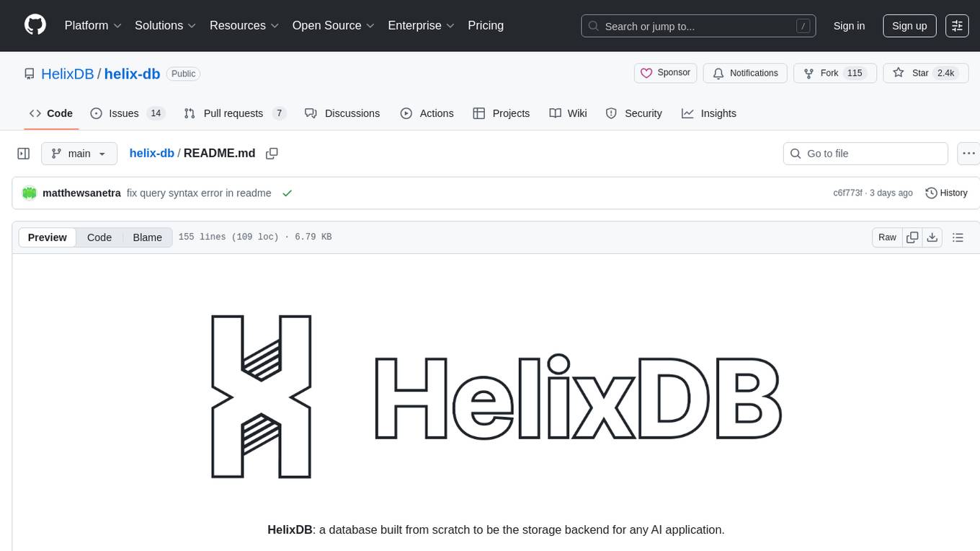The image size is (980, 551).
Task: Expand the Solutions menu
Action: coord(166,25)
